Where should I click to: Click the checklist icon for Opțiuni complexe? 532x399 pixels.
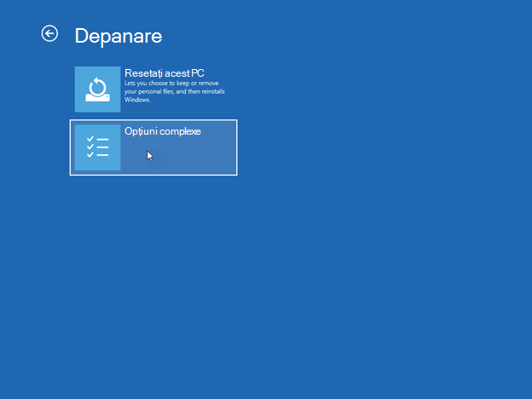[x=98, y=147]
